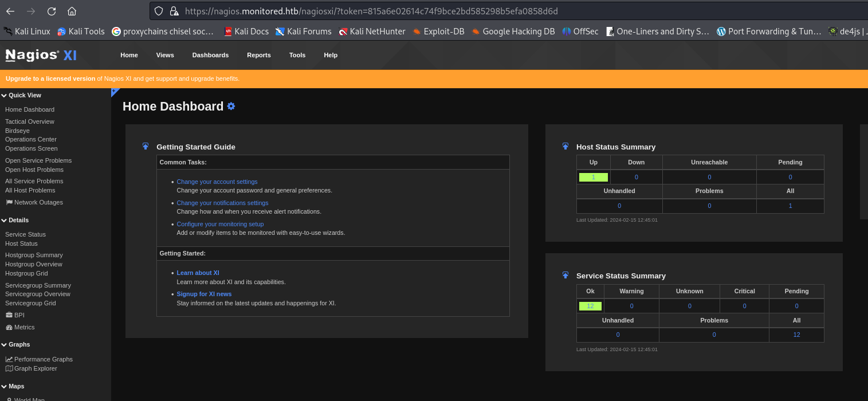The image size is (868, 401).
Task: Open Open Service Problems in sidebar
Action: pos(38,160)
